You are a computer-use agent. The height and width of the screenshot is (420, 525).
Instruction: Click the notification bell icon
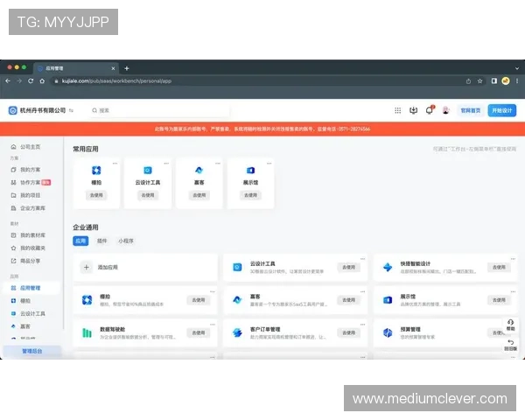[429, 110]
